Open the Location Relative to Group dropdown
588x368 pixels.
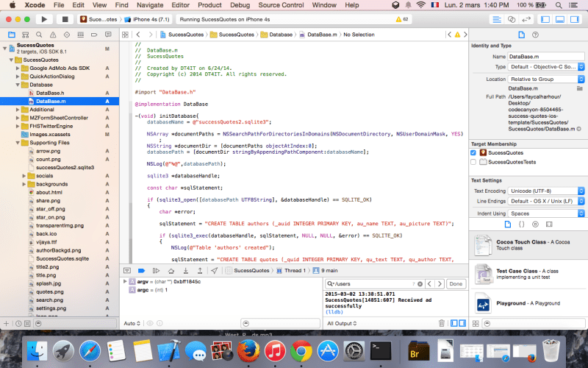[x=546, y=79]
